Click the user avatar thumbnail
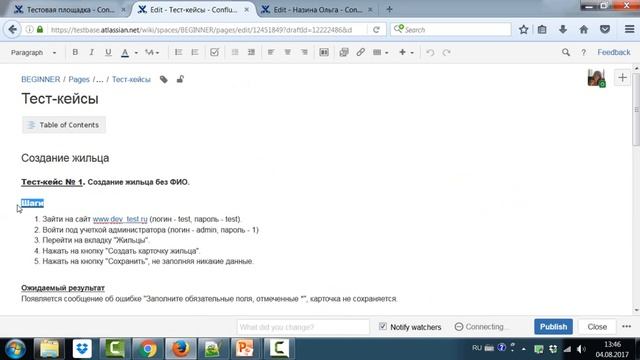The image size is (640, 360). click(x=596, y=78)
